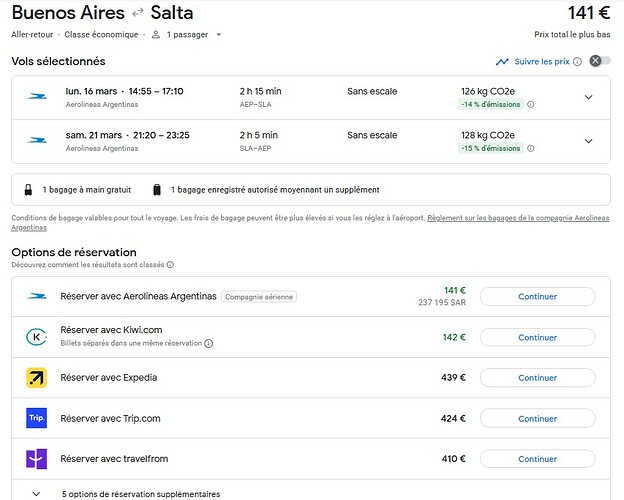Click the SLA–AEP route text
Viewport: 624px width, 500px height.
coord(255,148)
